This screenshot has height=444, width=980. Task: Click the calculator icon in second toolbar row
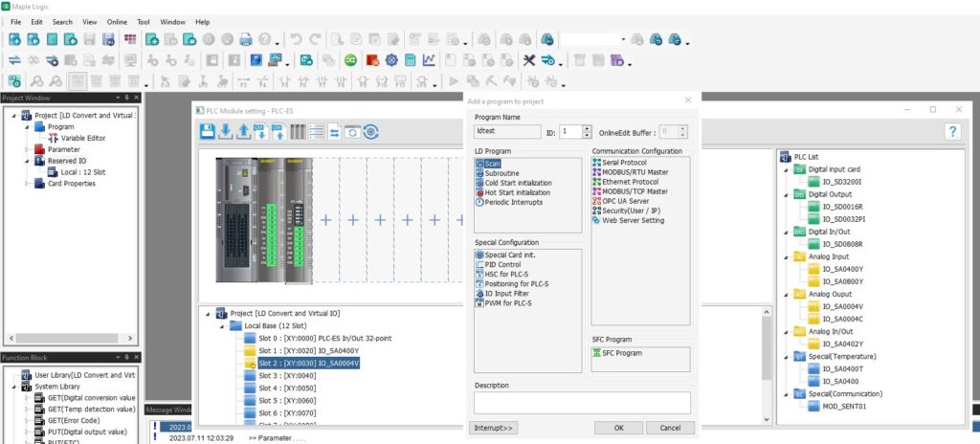pos(410,60)
